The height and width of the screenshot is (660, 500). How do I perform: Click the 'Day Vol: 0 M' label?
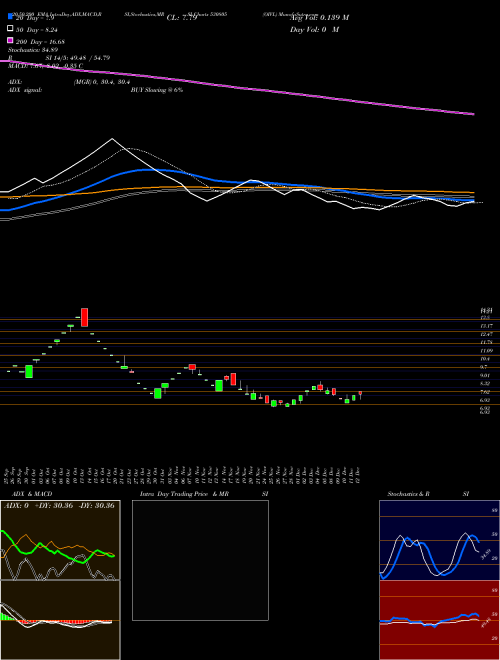[314, 29]
